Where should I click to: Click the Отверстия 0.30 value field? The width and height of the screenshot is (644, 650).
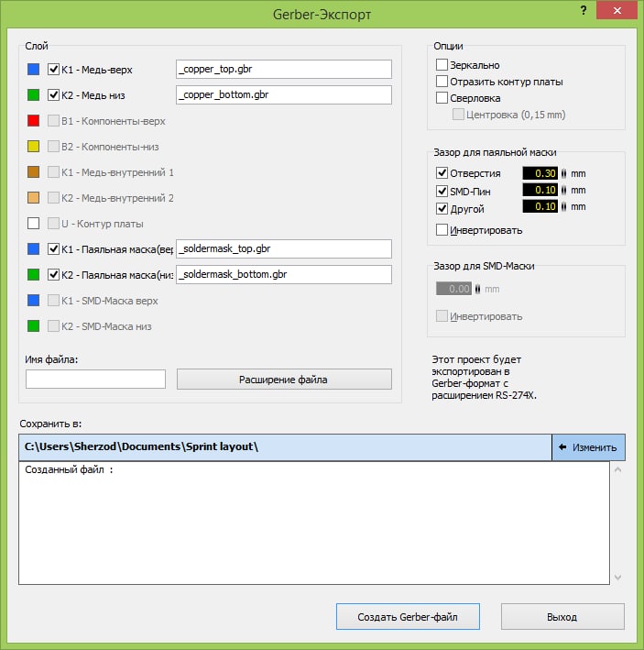click(540, 173)
